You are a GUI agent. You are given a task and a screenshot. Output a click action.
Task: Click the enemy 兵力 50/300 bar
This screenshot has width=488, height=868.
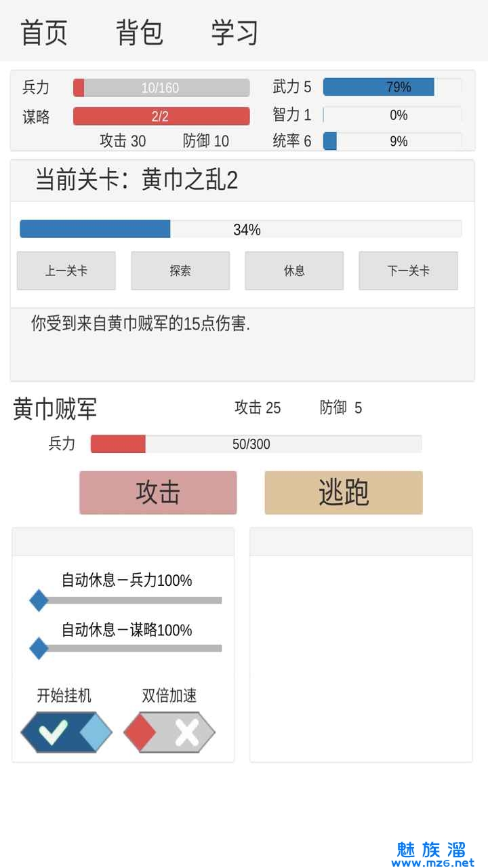[256, 444]
